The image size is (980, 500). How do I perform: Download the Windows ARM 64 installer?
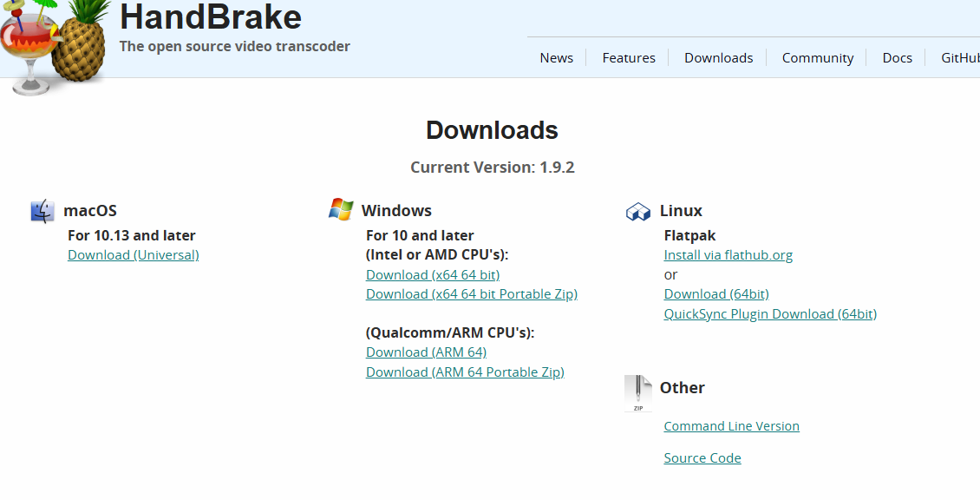(x=426, y=352)
